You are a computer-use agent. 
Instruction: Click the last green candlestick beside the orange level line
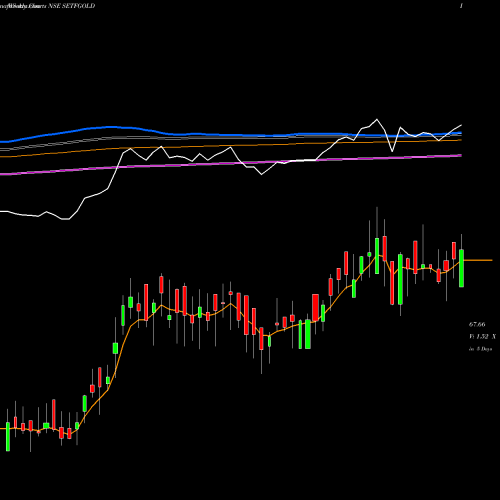coord(462,268)
